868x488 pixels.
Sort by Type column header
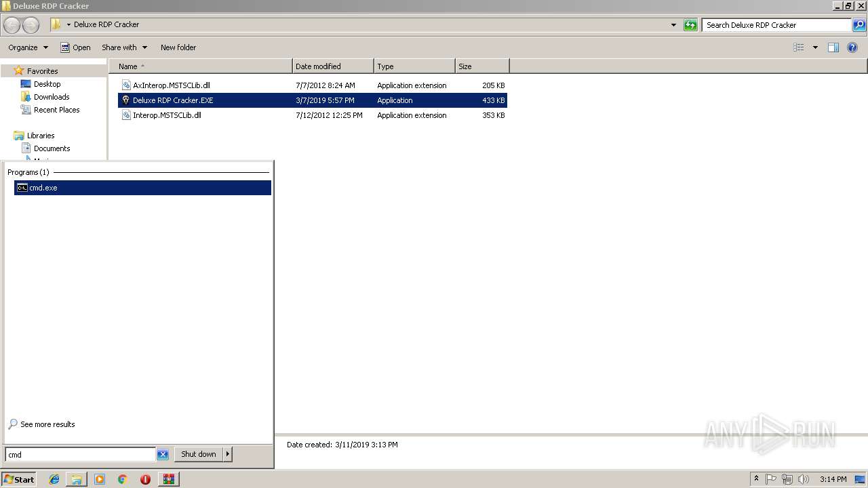[x=414, y=66]
